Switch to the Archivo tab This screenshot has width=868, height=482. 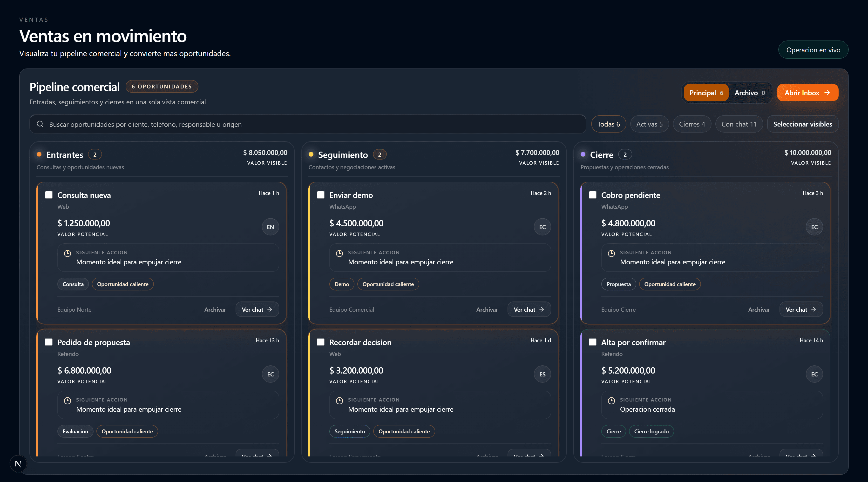pyautogui.click(x=750, y=93)
